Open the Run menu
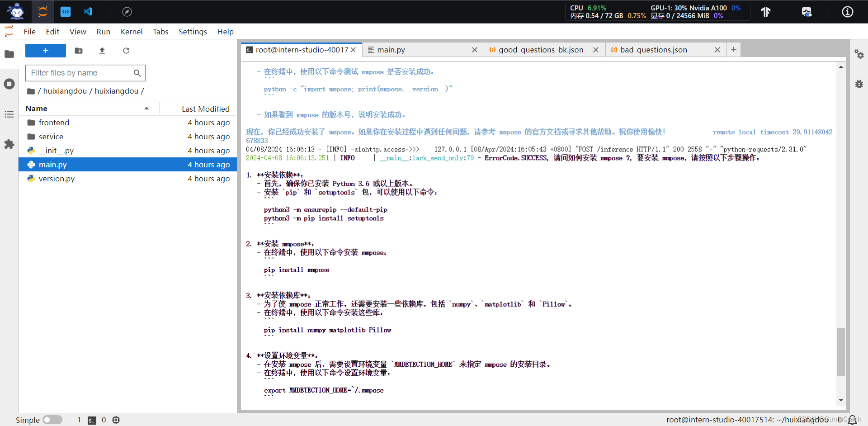 pyautogui.click(x=104, y=32)
